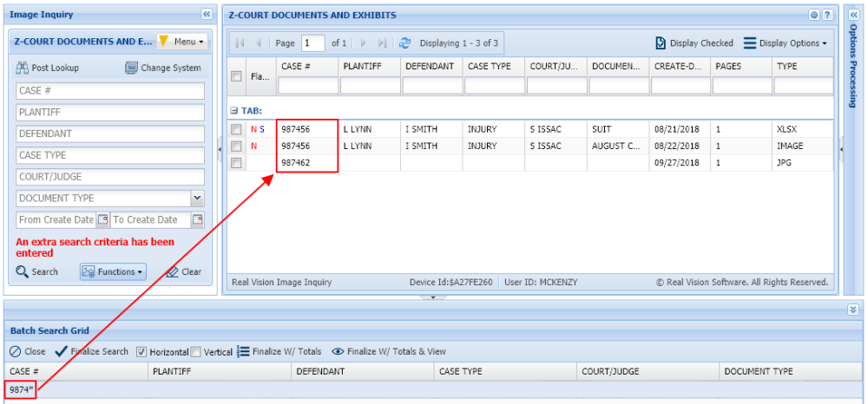Viewport: 868px width, 404px height.
Task: Click splitter arrow beside Options Processing
Action: click(x=841, y=148)
